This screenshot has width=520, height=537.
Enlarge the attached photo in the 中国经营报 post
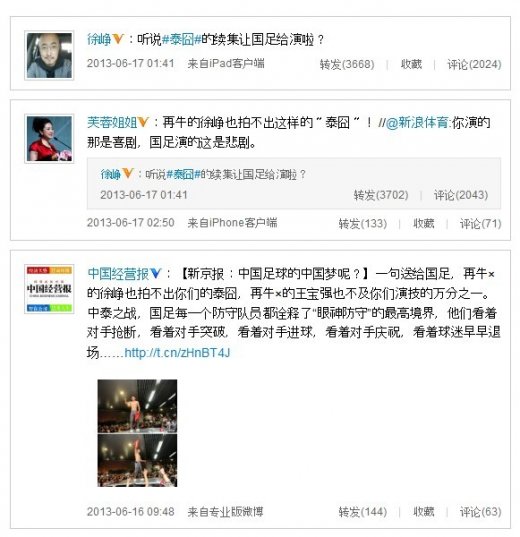pyautogui.click(x=137, y=433)
